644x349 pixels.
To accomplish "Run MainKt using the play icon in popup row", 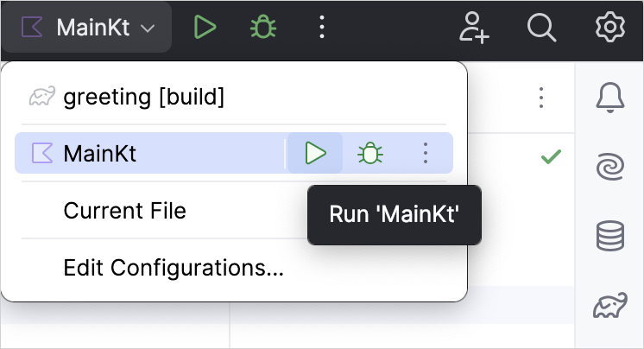I will point(315,153).
